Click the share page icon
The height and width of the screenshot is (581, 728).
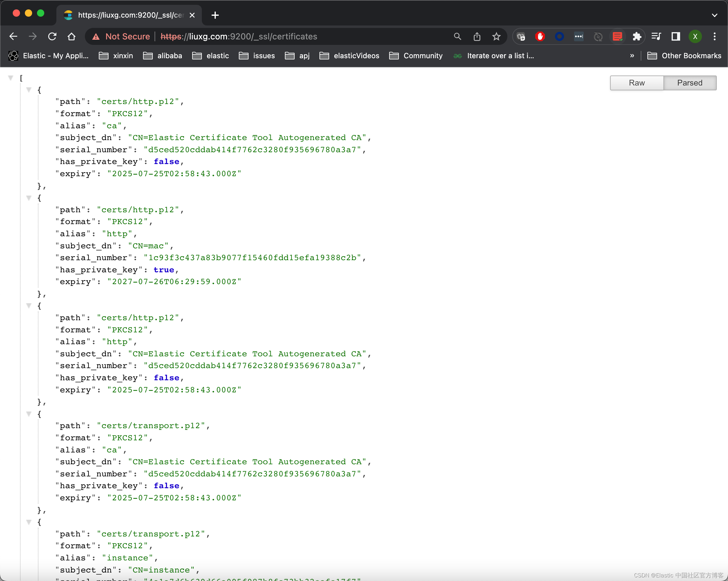point(477,36)
